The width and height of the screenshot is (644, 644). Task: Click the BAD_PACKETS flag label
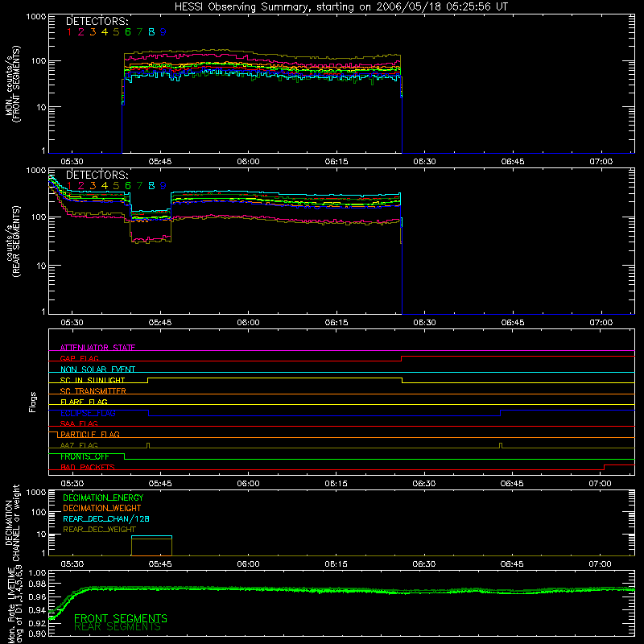tap(88, 467)
